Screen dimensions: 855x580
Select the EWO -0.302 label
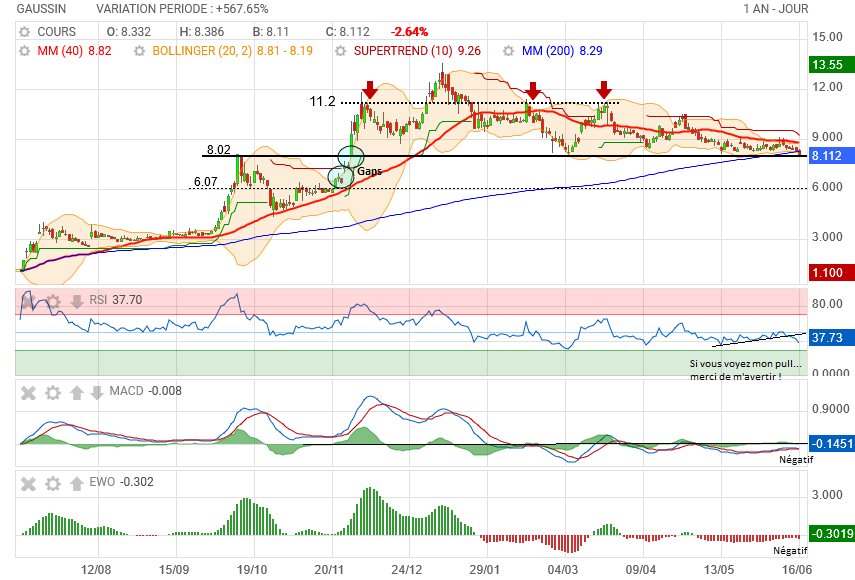pyautogui.click(x=122, y=482)
